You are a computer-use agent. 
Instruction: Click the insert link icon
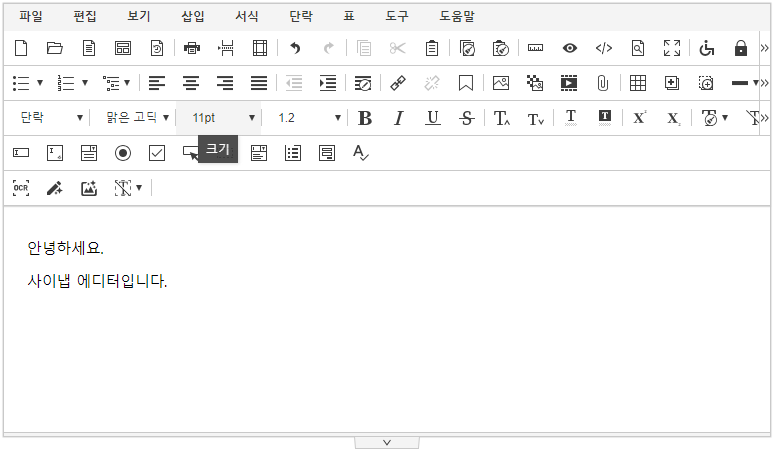[x=398, y=83]
